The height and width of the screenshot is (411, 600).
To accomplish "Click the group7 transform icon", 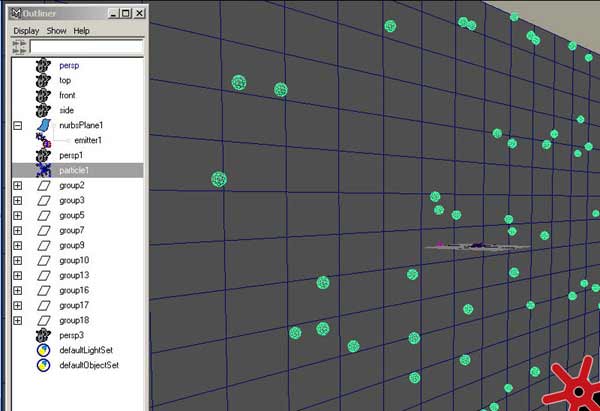I will (x=44, y=230).
